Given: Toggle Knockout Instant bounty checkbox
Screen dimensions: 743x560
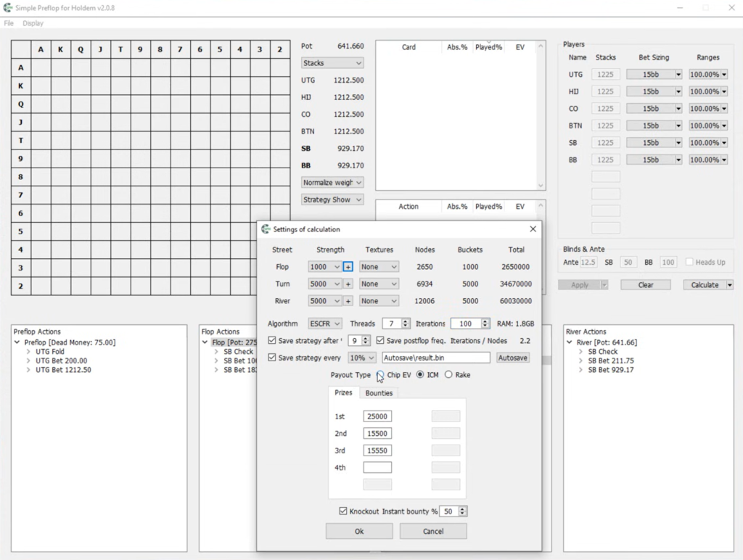Looking at the screenshot, I should tap(343, 511).
